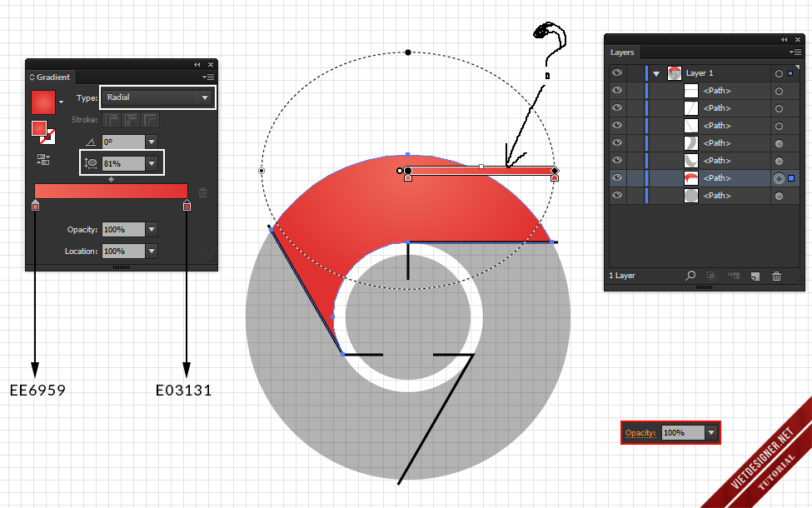
Task: Click the Reverse Gradient icon
Action: [43, 160]
